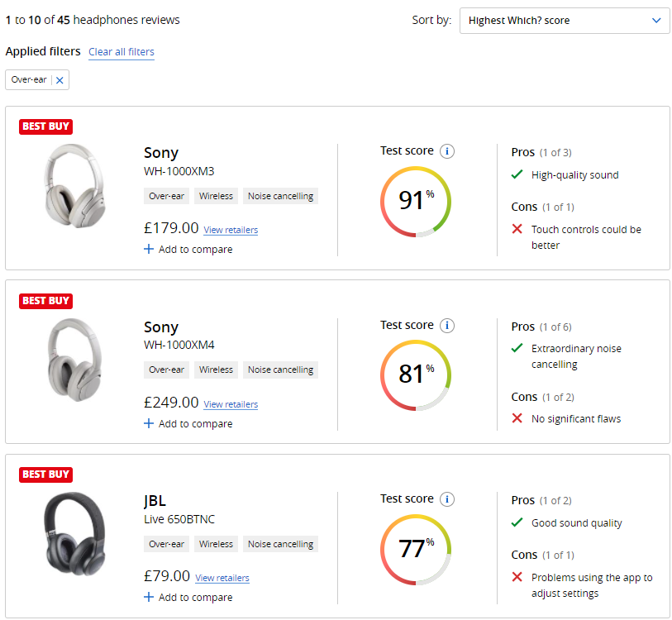Click info icon beside Sony WH-1000XM4 test score
The image size is (672, 620).
point(447,325)
